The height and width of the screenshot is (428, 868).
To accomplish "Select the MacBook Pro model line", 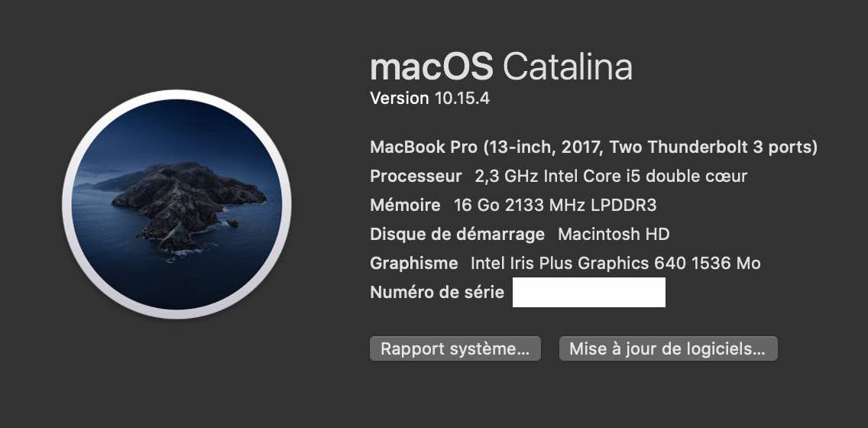I will pyautogui.click(x=593, y=147).
